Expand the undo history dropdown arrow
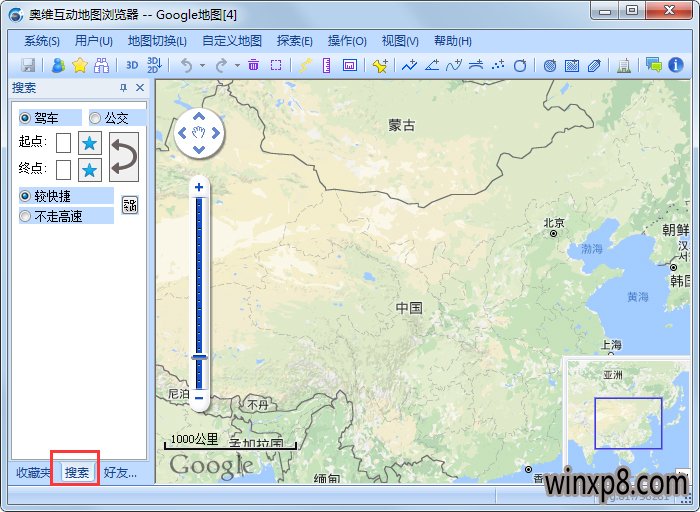This screenshot has width=700, height=512. [202, 66]
